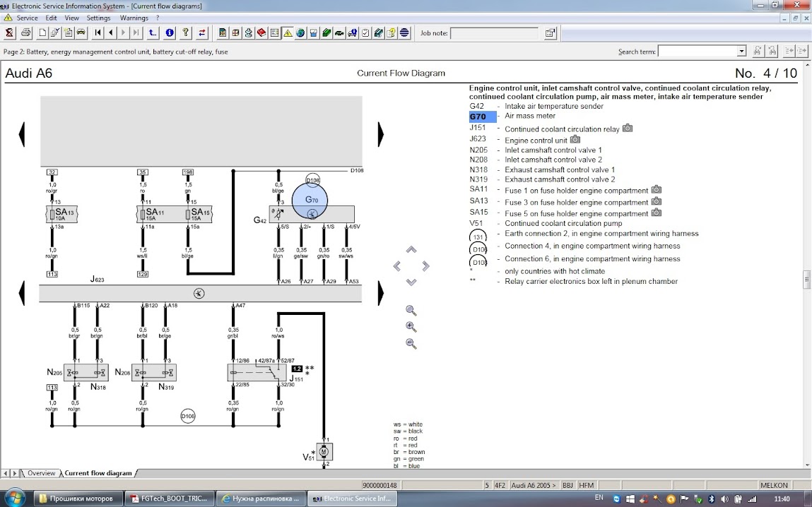Viewport: 812px width, 507px height.
Task: Pan diagram left with the left arrow
Action: (x=397, y=266)
